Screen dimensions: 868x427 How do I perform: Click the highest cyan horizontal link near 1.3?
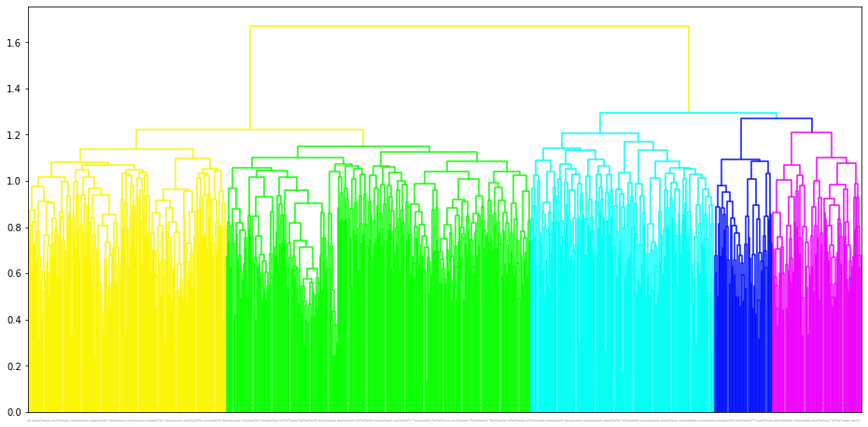coord(688,113)
